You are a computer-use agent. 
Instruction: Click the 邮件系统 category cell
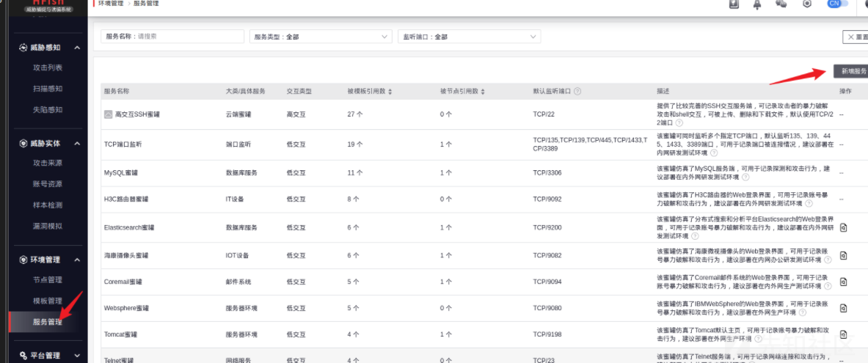pyautogui.click(x=238, y=282)
